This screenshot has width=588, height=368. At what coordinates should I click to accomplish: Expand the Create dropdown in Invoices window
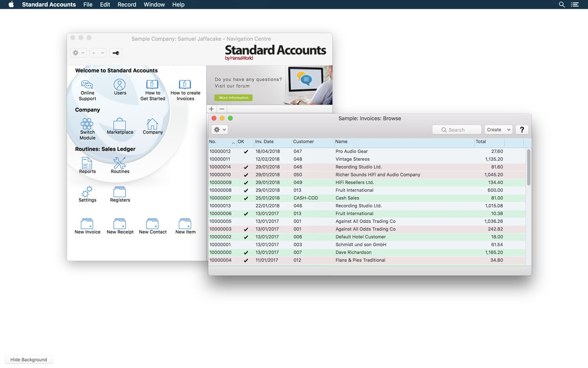click(498, 130)
